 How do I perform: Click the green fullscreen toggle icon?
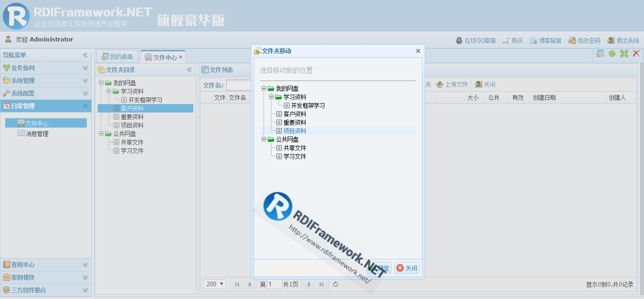click(x=624, y=54)
